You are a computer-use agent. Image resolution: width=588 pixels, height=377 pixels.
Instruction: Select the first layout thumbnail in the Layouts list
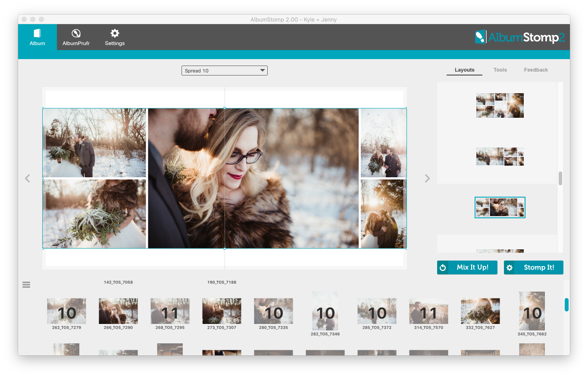point(500,105)
